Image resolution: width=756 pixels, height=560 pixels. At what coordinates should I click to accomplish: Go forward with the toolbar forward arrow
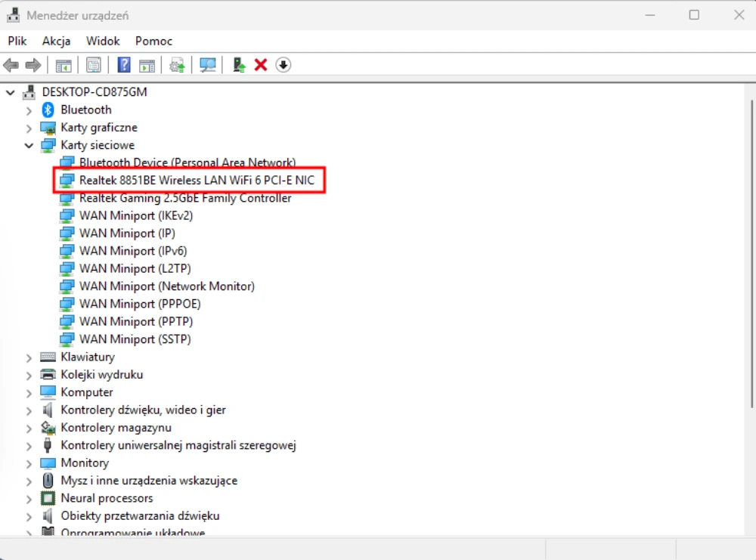(x=33, y=65)
